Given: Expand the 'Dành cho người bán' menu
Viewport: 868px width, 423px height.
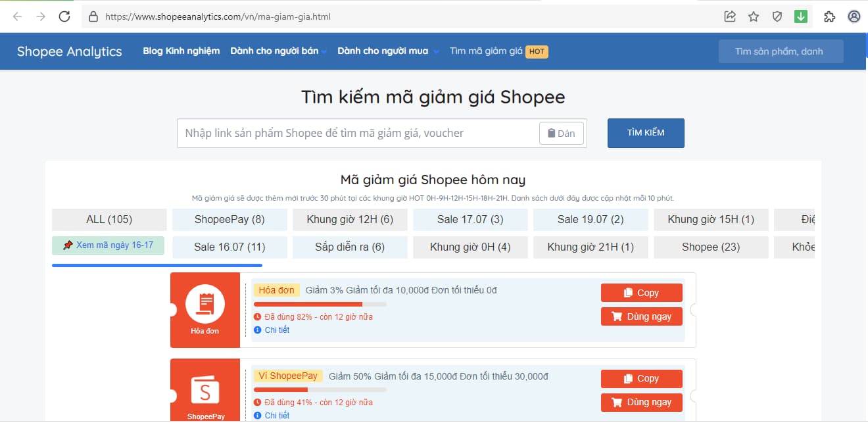Looking at the screenshot, I should tap(278, 51).
